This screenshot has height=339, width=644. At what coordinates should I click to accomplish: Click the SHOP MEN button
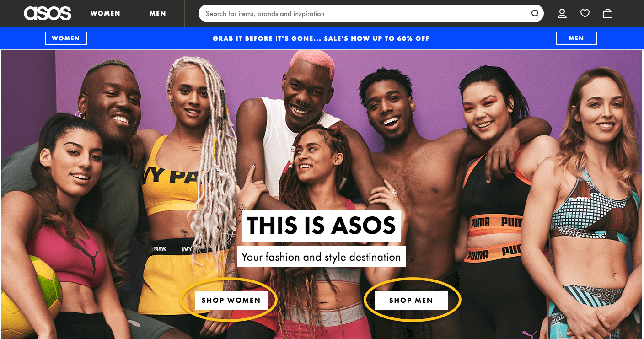pyautogui.click(x=411, y=301)
